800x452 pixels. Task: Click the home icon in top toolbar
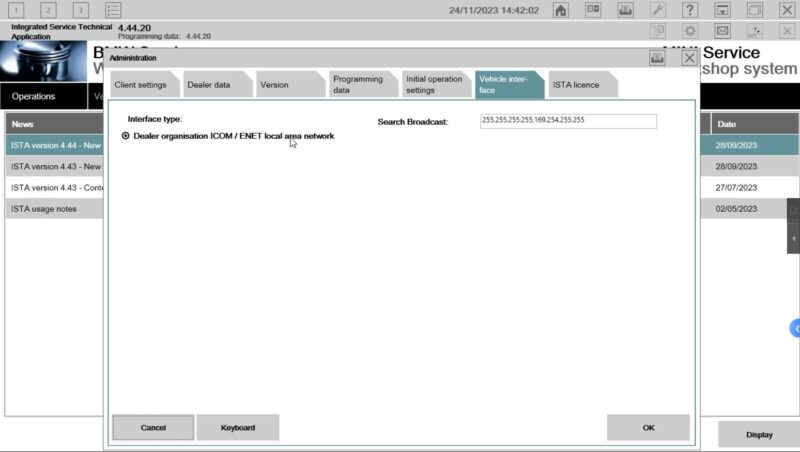pos(560,10)
